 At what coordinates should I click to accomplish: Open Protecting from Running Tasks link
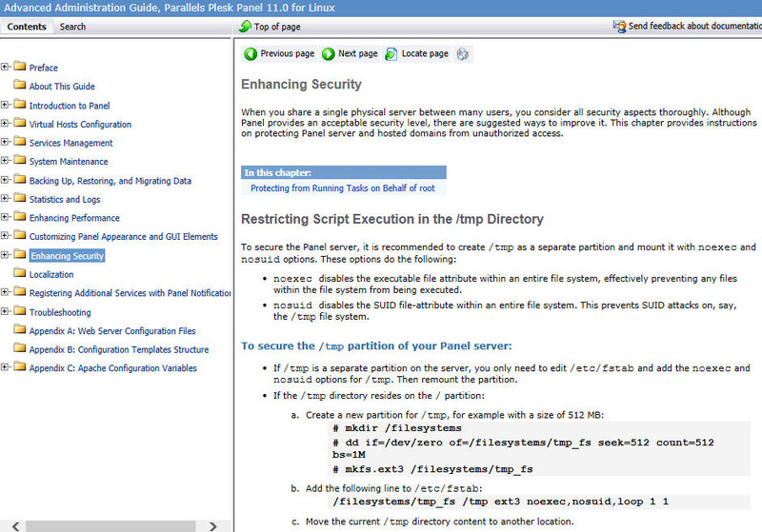tap(342, 188)
